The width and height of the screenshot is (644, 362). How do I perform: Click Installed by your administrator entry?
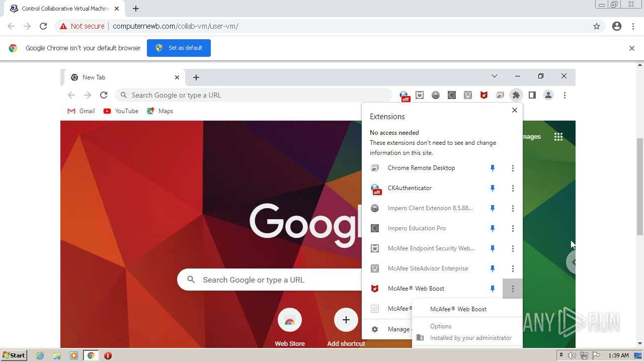[x=467, y=338]
